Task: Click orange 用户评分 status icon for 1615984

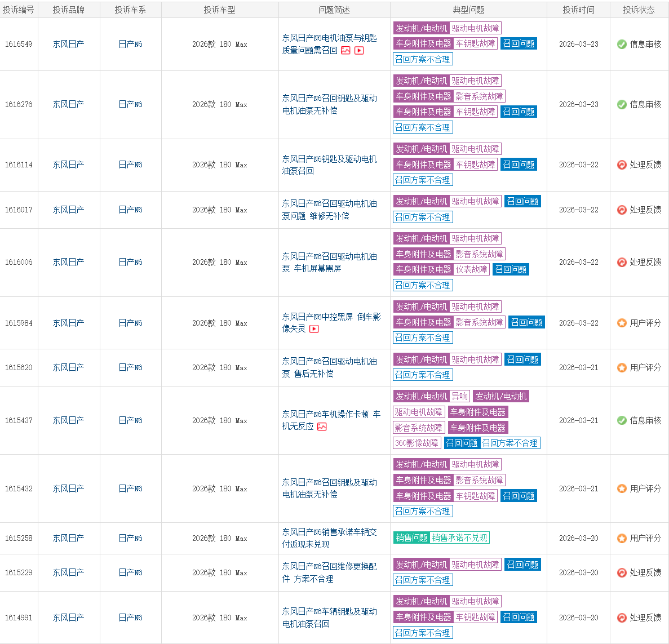Action: coord(622,323)
